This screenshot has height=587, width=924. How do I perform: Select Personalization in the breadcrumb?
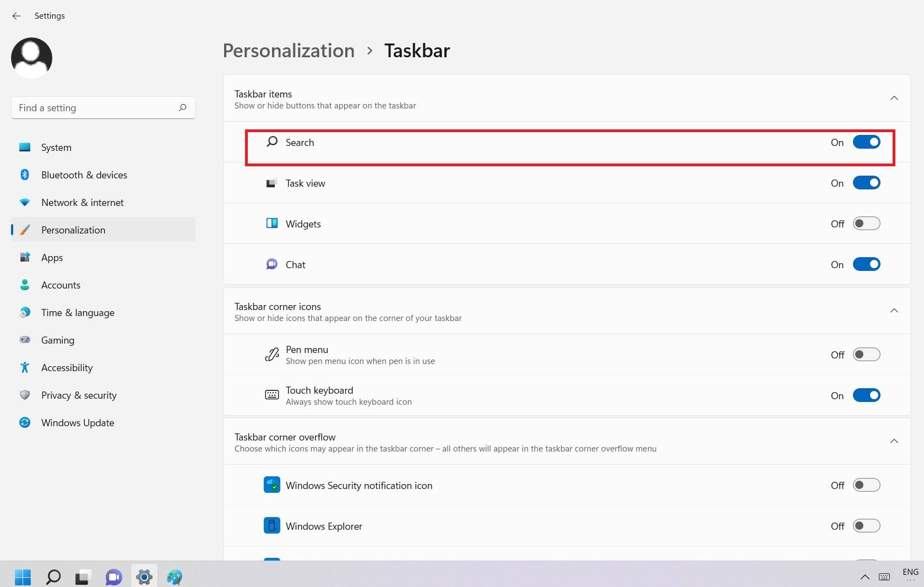[288, 51]
